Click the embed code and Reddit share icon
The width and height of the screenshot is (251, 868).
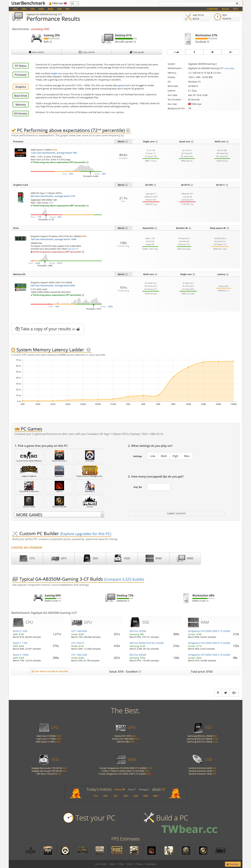[176, 52]
